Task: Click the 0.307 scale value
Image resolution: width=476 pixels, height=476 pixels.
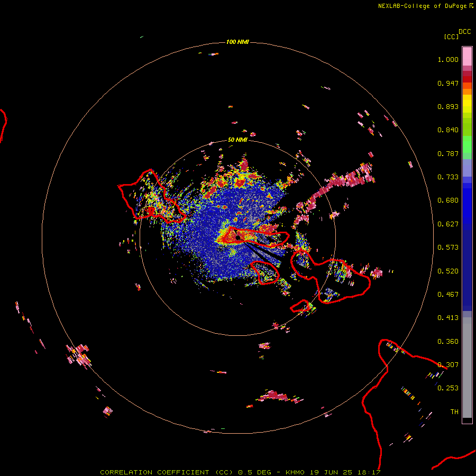Action: pyautogui.click(x=448, y=365)
